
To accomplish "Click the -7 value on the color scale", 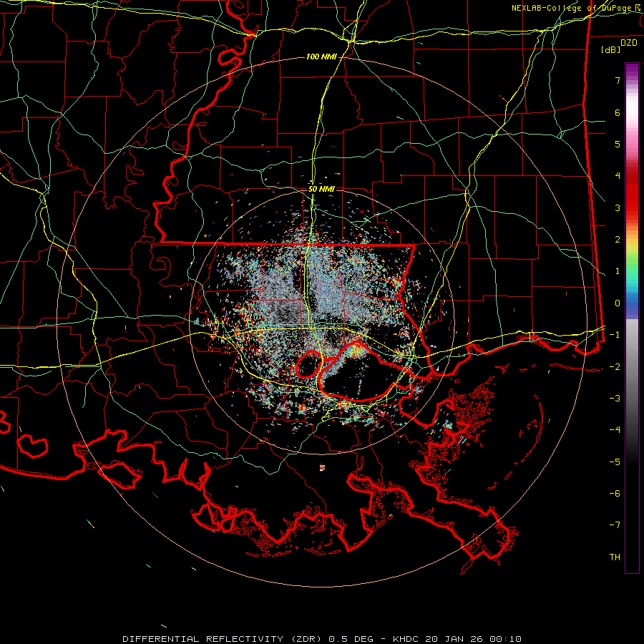I will (x=615, y=525).
